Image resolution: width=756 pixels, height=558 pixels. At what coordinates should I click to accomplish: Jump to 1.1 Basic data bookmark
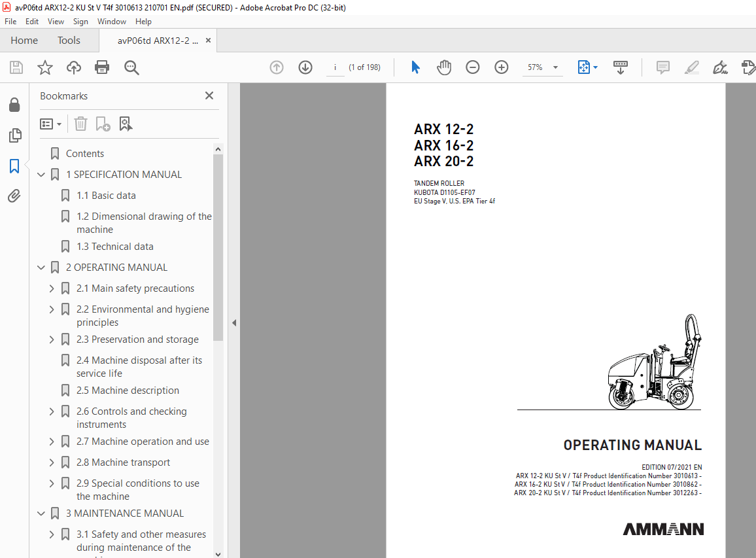(106, 196)
